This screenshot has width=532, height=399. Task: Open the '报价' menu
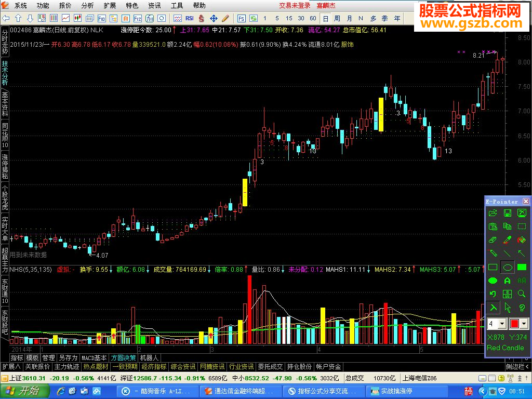[x=65, y=5]
